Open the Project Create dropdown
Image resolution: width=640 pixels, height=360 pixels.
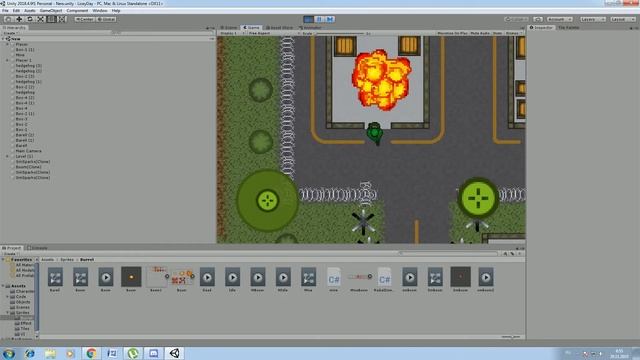tap(10, 253)
